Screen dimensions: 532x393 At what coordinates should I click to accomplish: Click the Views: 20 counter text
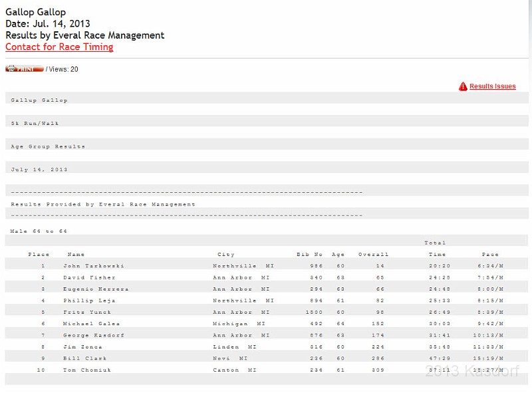click(64, 69)
